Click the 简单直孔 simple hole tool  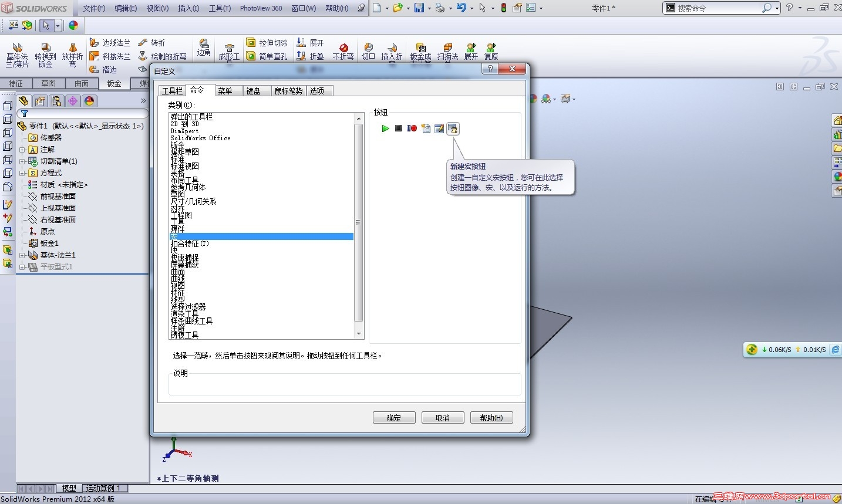tap(267, 56)
